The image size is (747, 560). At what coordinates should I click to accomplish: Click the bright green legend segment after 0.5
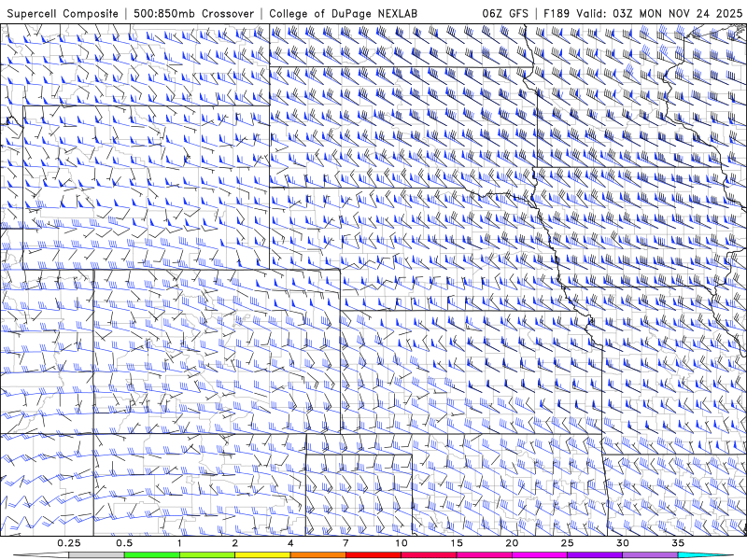152,555
